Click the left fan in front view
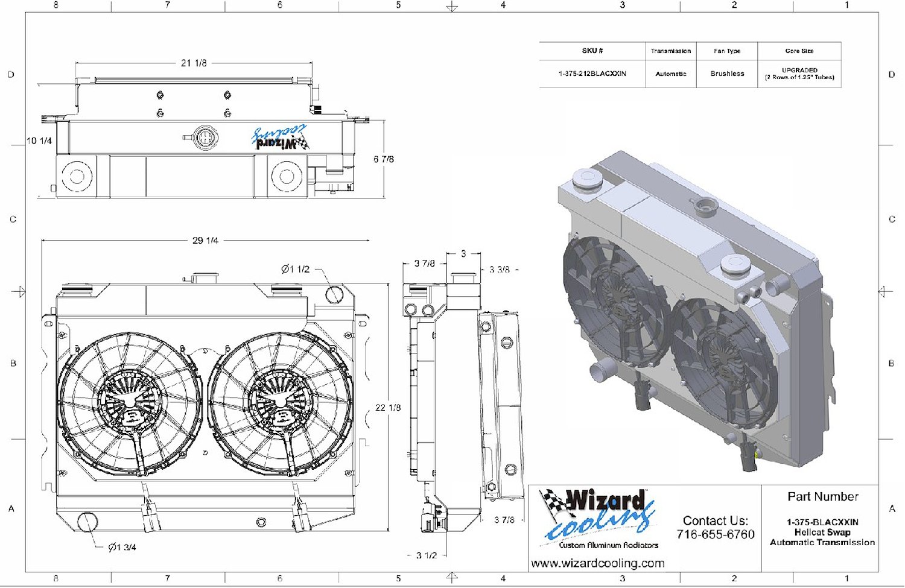This screenshot has width=905, height=588. pyautogui.click(x=130, y=403)
